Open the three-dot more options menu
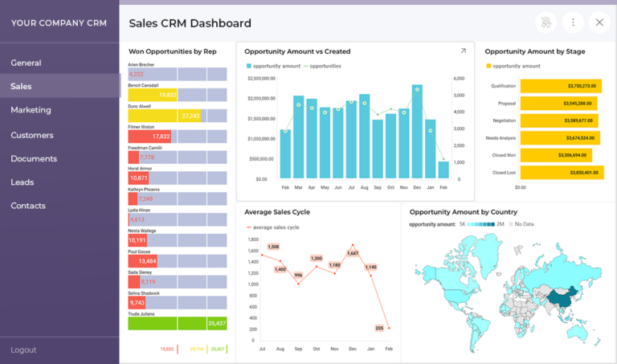This screenshot has width=617, height=364. [573, 22]
